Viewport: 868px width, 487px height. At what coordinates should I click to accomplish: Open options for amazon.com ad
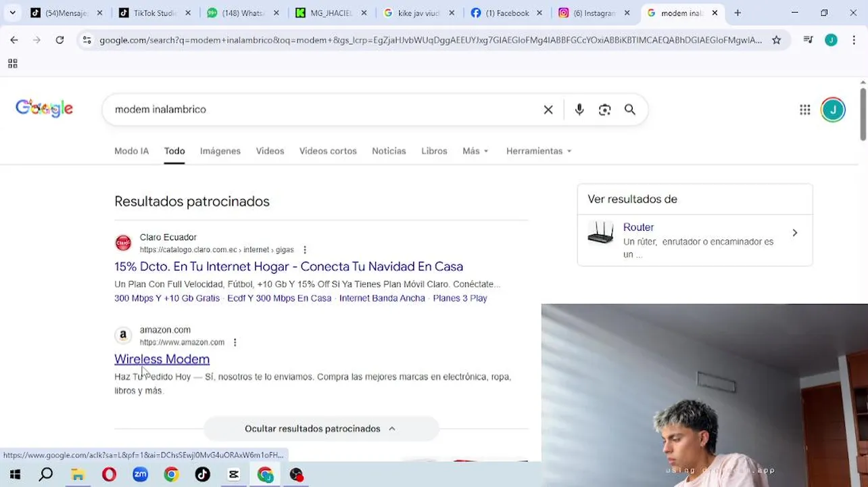235,342
